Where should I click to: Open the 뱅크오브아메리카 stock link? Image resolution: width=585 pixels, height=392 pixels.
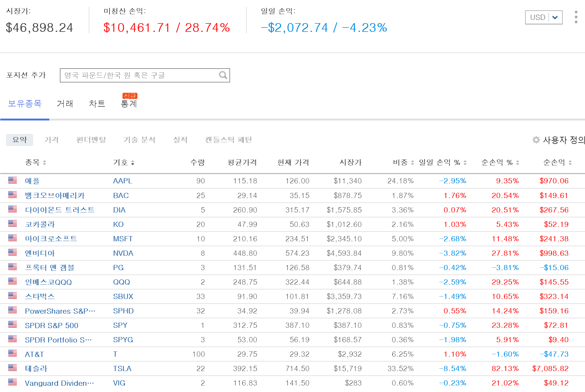tap(55, 195)
